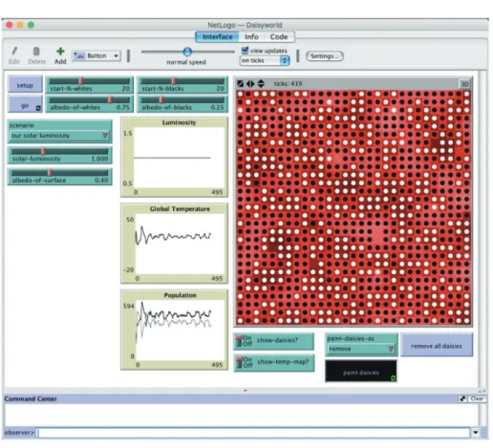Click the ticks: 419 counter text
The width and height of the screenshot is (493, 448).
[x=288, y=84]
